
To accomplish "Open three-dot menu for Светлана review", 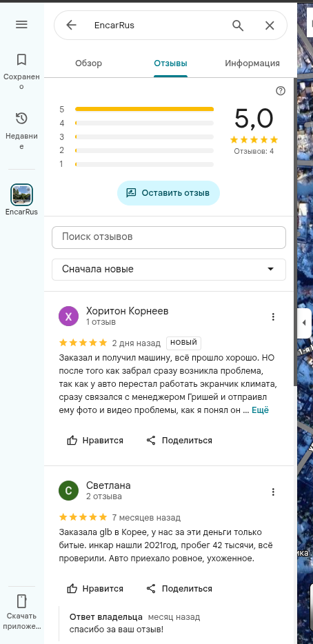I will point(273,492).
